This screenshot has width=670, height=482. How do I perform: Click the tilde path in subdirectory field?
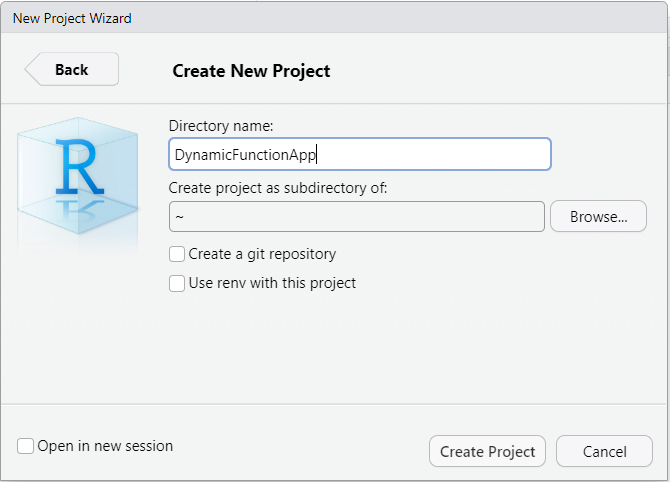pyautogui.click(x=179, y=216)
